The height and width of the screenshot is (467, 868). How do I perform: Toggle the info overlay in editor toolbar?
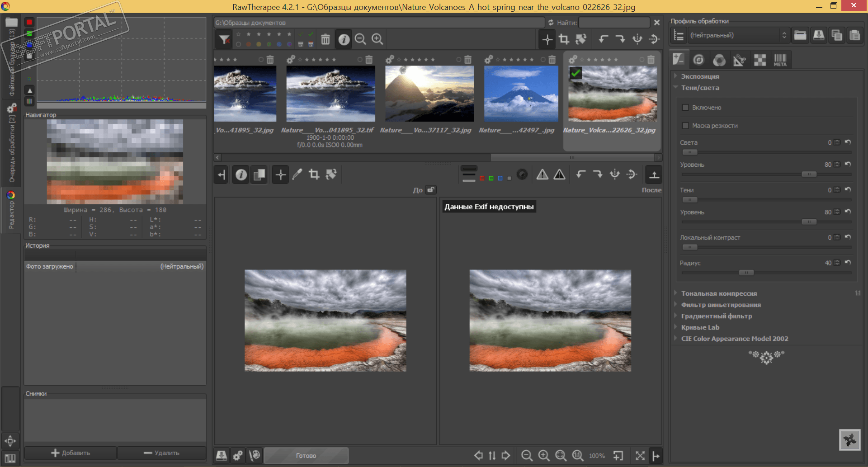[241, 175]
